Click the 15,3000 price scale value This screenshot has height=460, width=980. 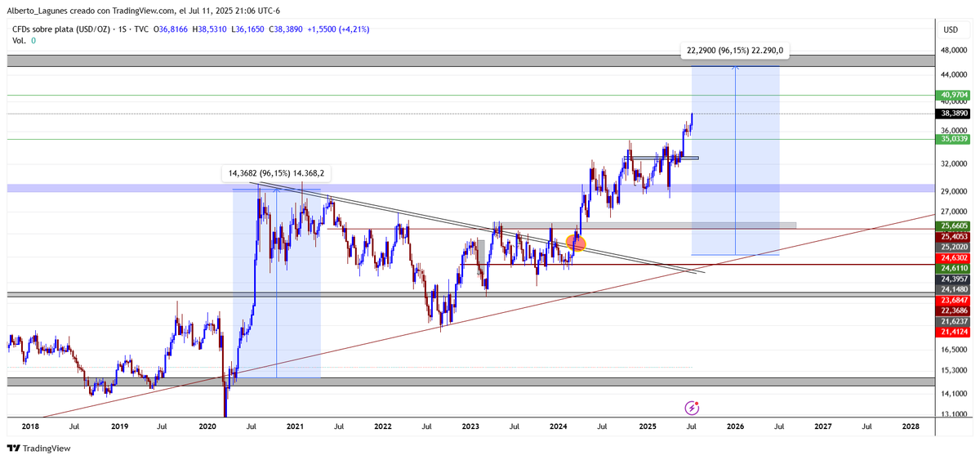click(x=955, y=371)
